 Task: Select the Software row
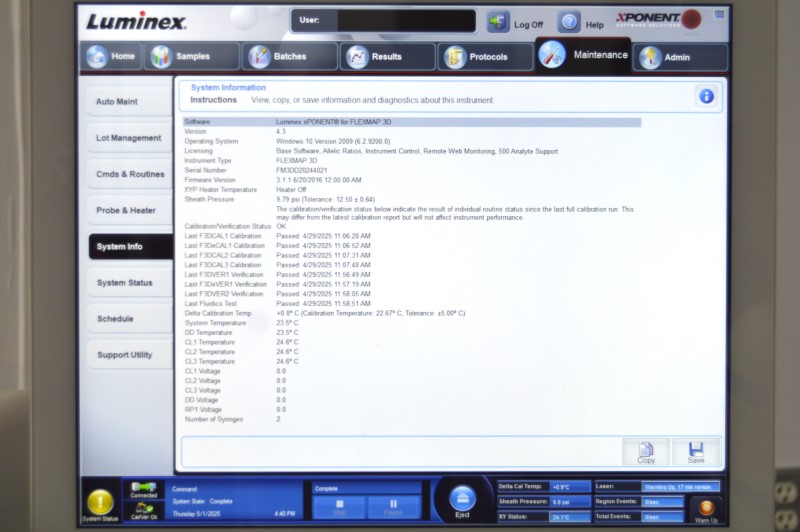coord(412,122)
